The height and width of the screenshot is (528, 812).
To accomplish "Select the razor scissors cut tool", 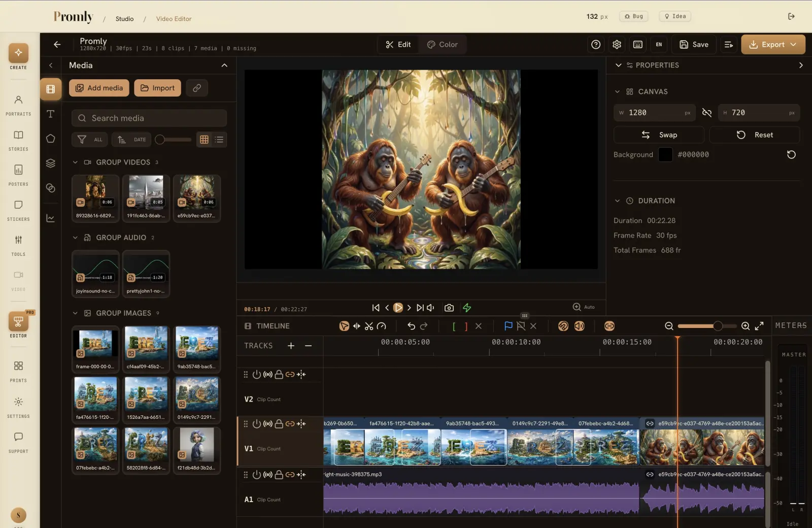I will tap(369, 326).
